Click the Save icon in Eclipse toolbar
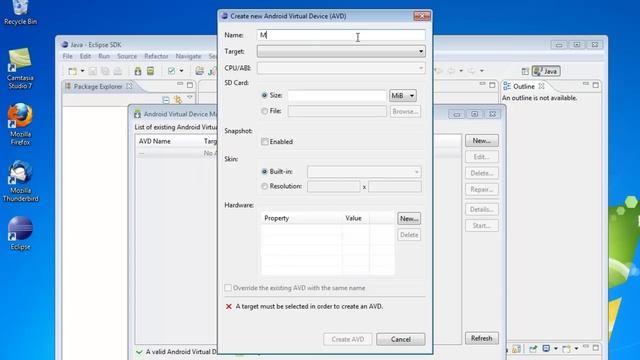The width and height of the screenshot is (640, 360). (x=93, y=71)
